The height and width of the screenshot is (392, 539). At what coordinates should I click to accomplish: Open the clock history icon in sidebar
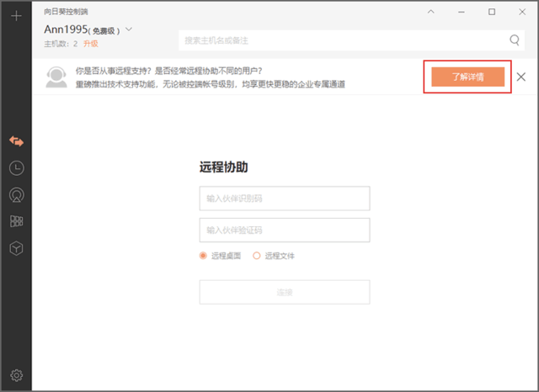coord(16,167)
